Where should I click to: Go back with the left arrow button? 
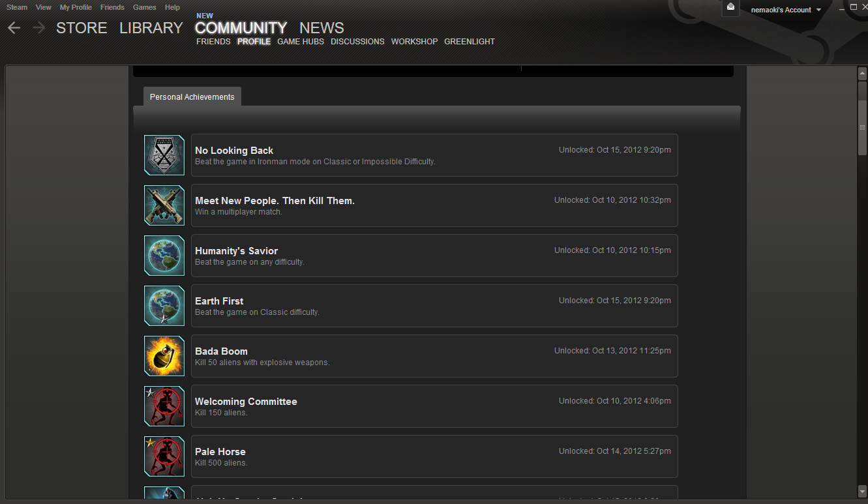(14, 28)
